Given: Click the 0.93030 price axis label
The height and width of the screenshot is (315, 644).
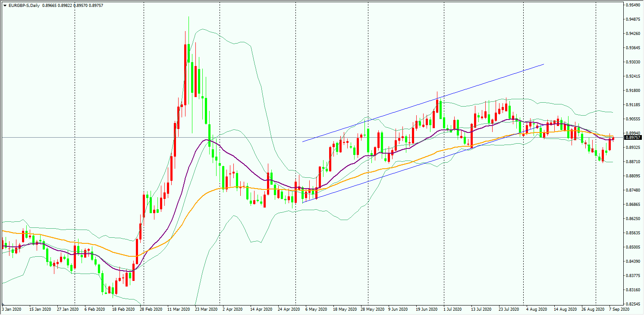Looking at the screenshot, I should [633, 62].
